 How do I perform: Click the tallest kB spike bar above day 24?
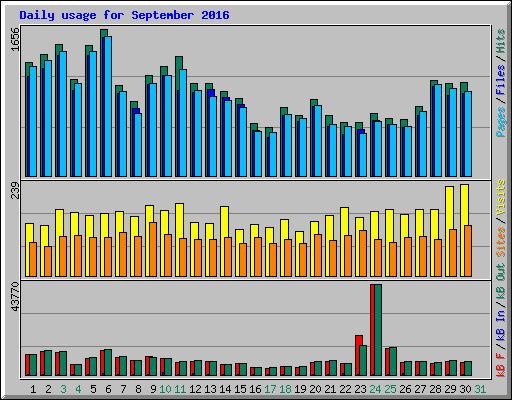pyautogui.click(x=378, y=330)
